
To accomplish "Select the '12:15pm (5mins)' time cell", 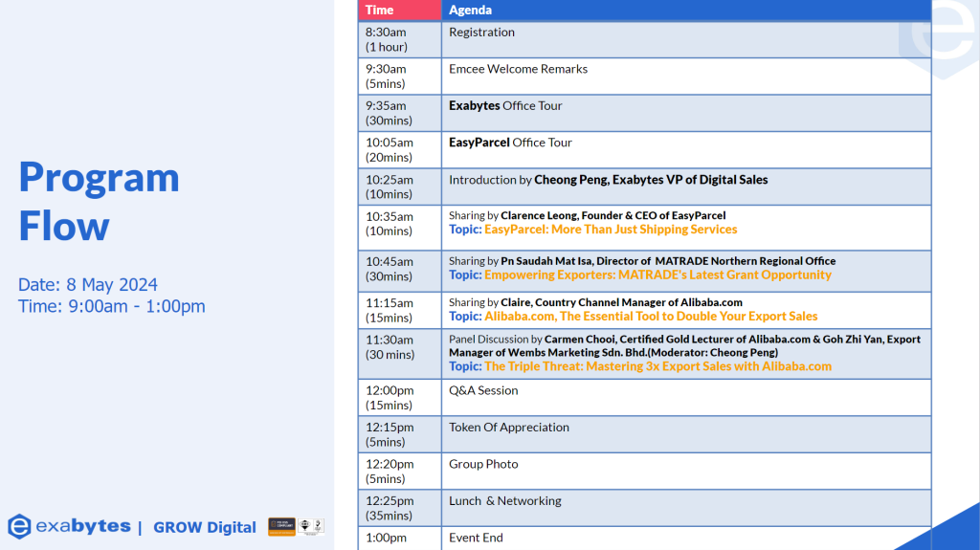I will coord(399,434).
